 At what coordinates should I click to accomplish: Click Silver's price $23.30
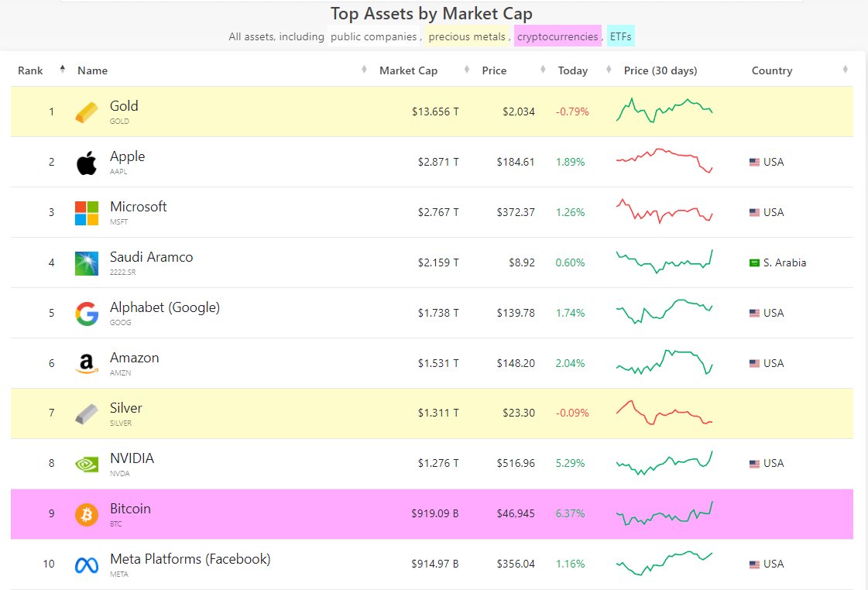click(x=519, y=413)
